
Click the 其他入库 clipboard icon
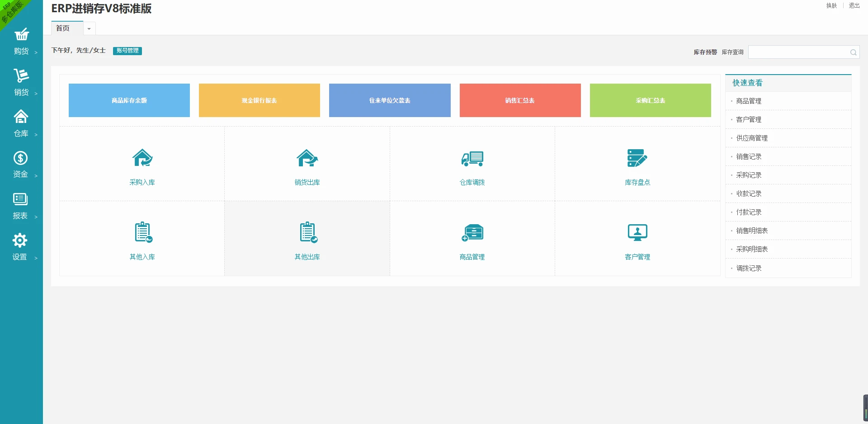pos(143,232)
